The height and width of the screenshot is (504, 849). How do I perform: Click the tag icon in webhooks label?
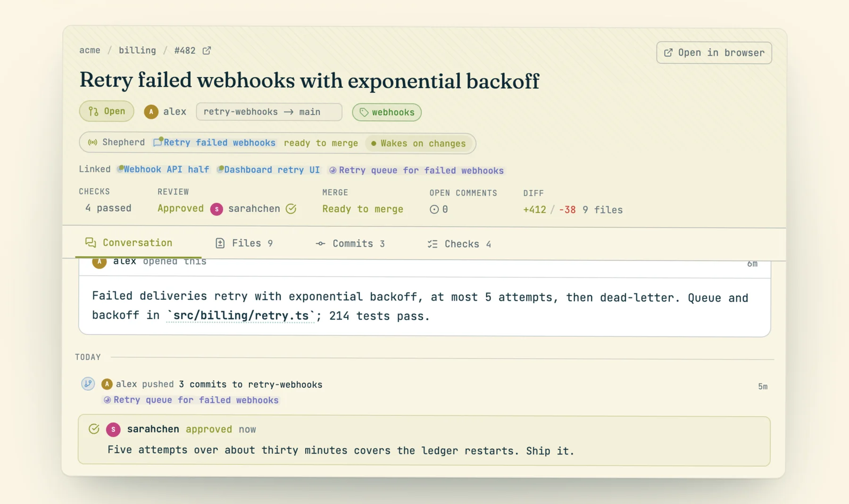coord(364,112)
